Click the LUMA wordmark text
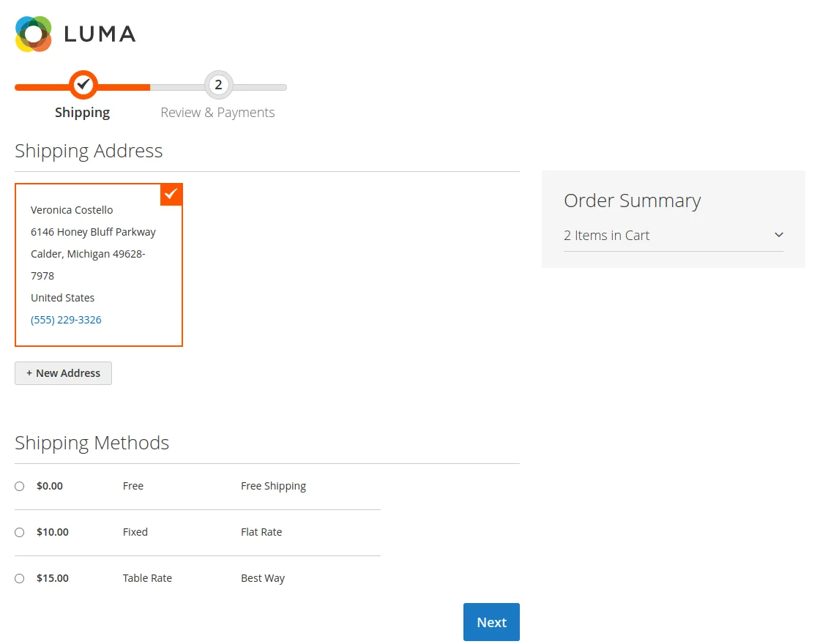 coord(100,34)
